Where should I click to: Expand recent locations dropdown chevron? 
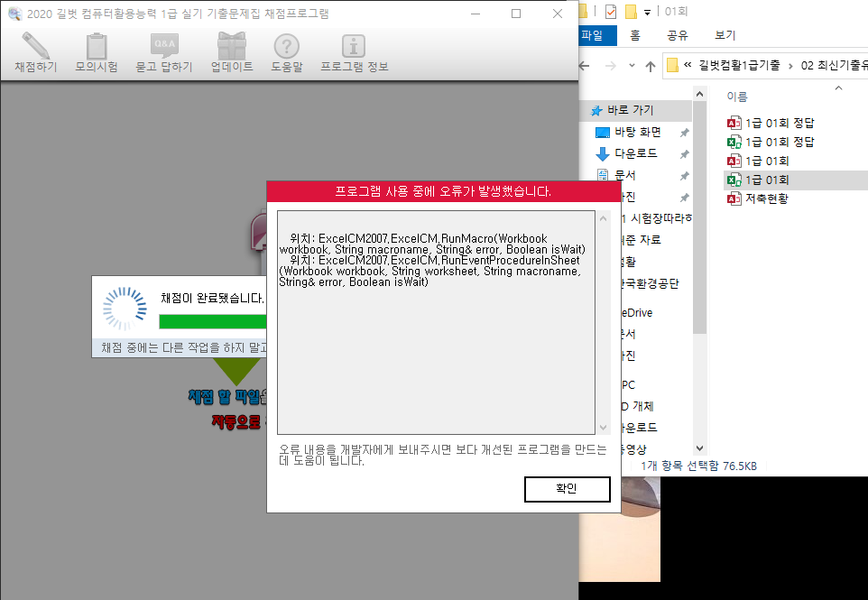tap(632, 66)
